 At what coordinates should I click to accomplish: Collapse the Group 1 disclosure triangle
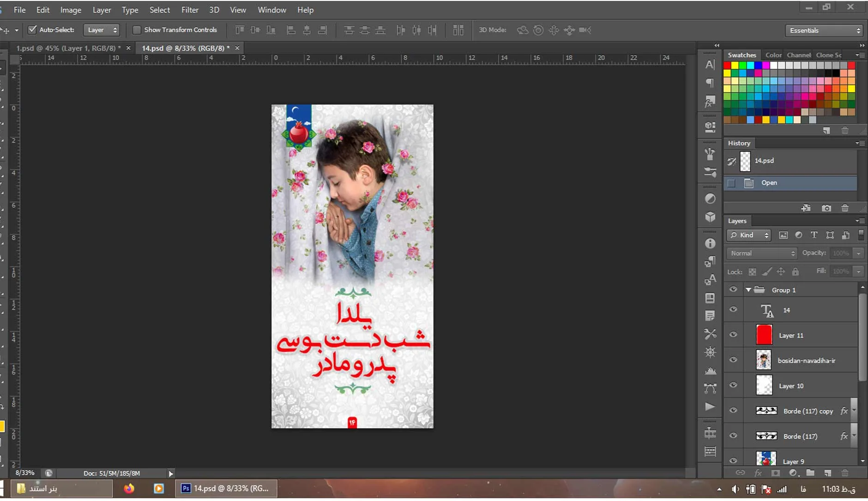748,290
